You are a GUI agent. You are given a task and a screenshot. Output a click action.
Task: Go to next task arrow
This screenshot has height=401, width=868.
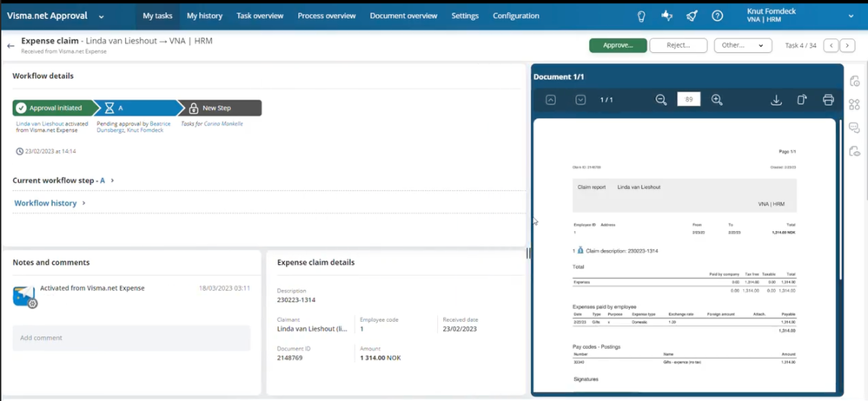[x=847, y=45]
